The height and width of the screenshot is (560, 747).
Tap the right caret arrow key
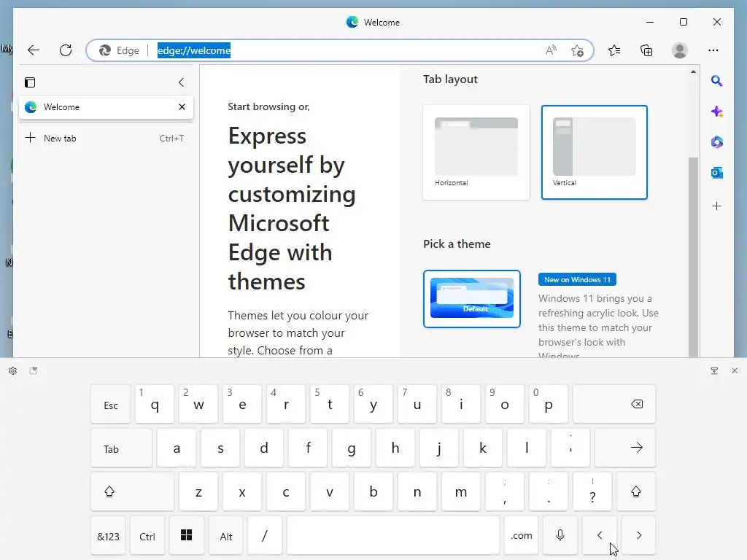[639, 536]
